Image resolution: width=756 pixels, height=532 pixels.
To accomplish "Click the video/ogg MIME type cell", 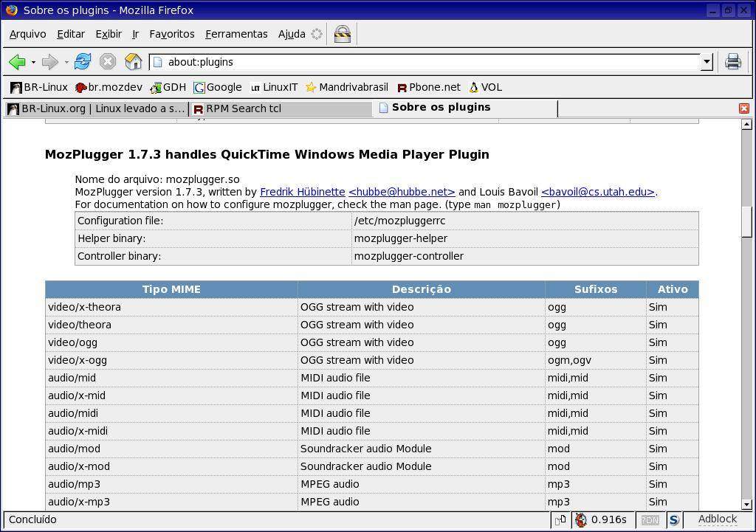I will click(x=171, y=342).
